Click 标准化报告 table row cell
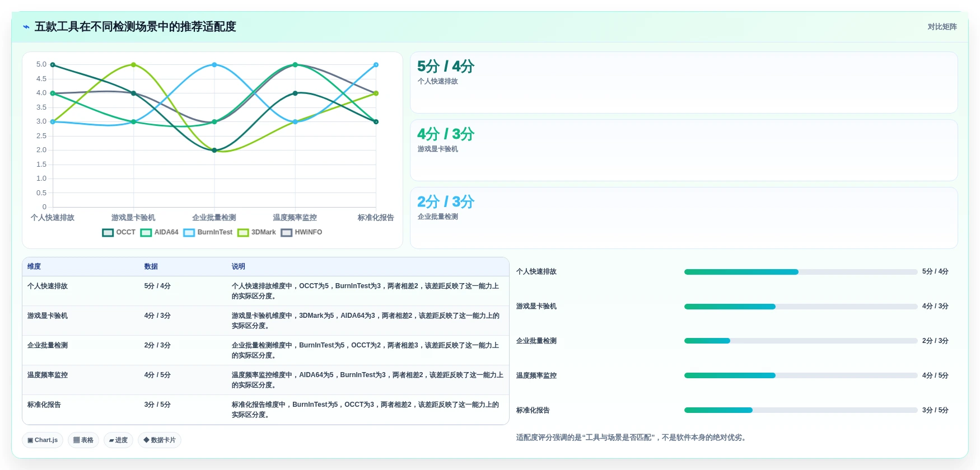Image resolution: width=980 pixels, height=470 pixels. 44,405
